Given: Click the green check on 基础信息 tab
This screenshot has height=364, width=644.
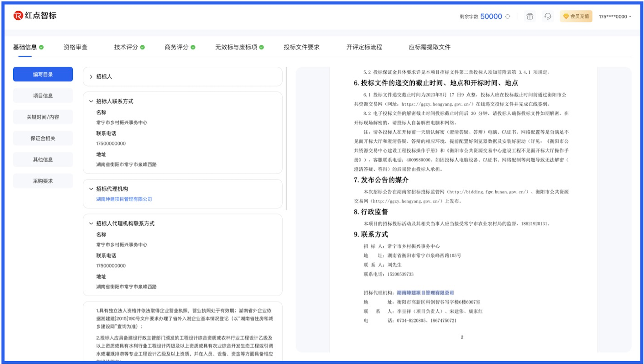Looking at the screenshot, I should click(x=42, y=47).
